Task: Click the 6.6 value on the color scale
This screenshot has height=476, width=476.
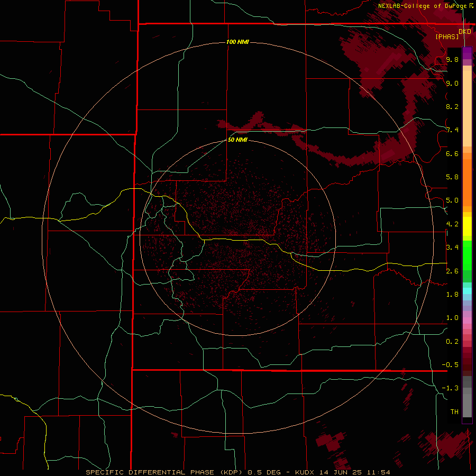Action: (x=452, y=153)
